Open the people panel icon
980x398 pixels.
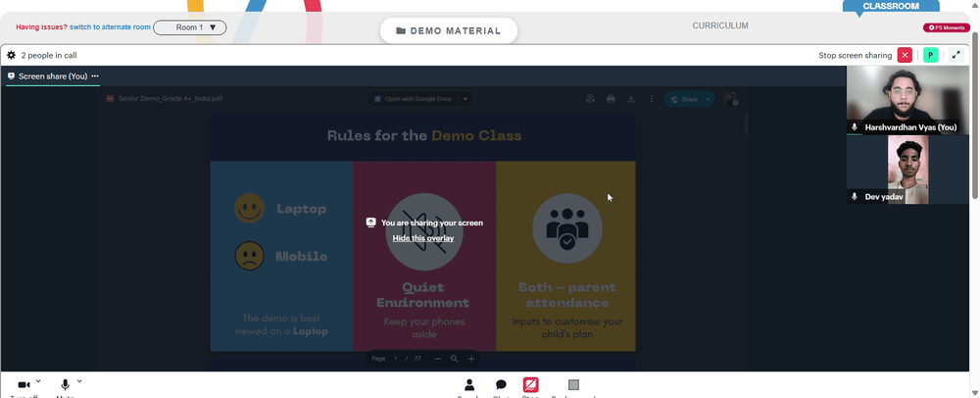click(469, 385)
